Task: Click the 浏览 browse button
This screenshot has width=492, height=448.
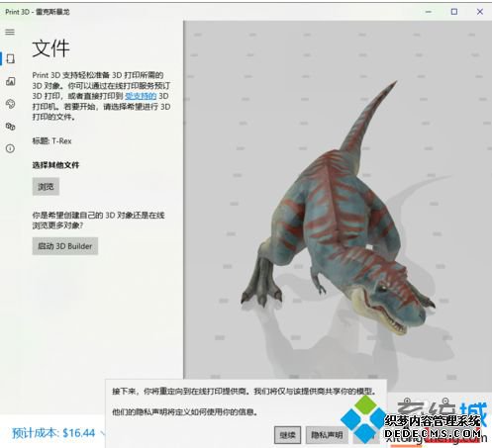Action: click(x=46, y=187)
